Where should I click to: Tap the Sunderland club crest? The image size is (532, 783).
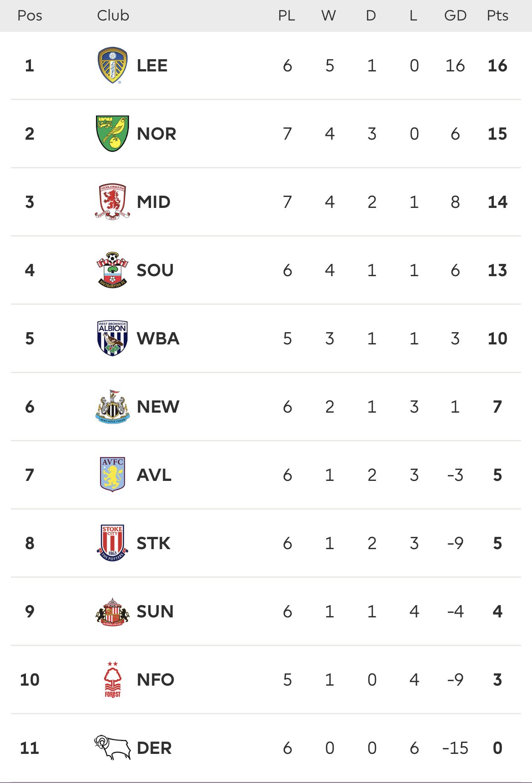pos(112,612)
